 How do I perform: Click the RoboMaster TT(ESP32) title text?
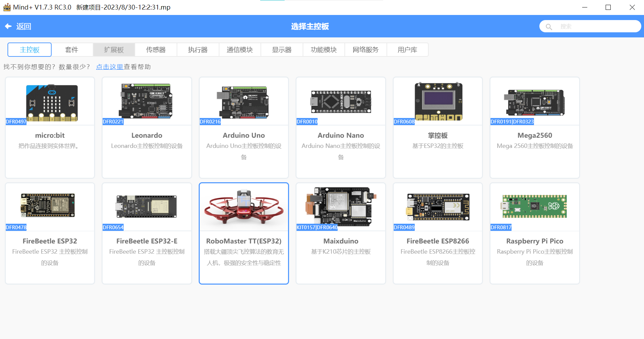(244, 241)
